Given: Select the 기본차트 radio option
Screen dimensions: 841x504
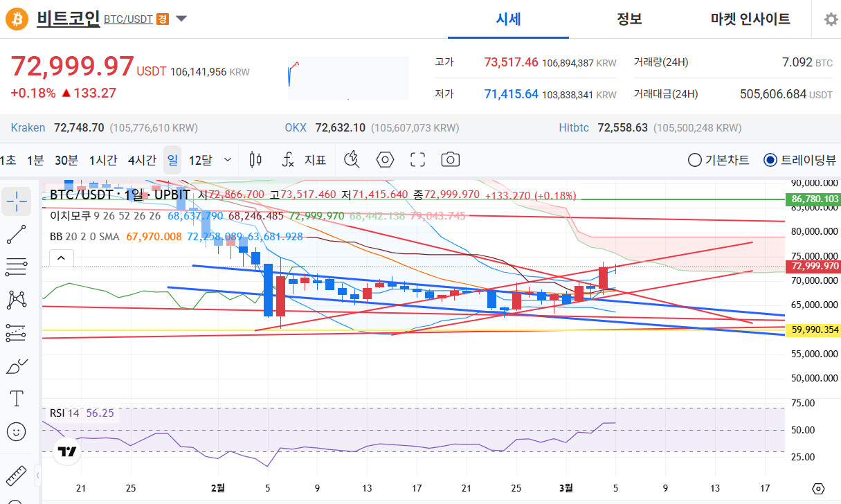Looking at the screenshot, I should pos(718,160).
